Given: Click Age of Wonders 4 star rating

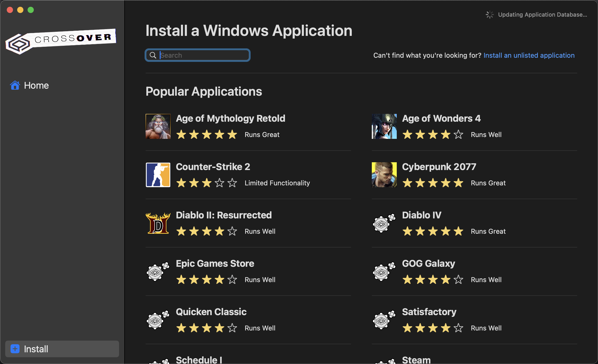Looking at the screenshot, I should (x=433, y=135).
